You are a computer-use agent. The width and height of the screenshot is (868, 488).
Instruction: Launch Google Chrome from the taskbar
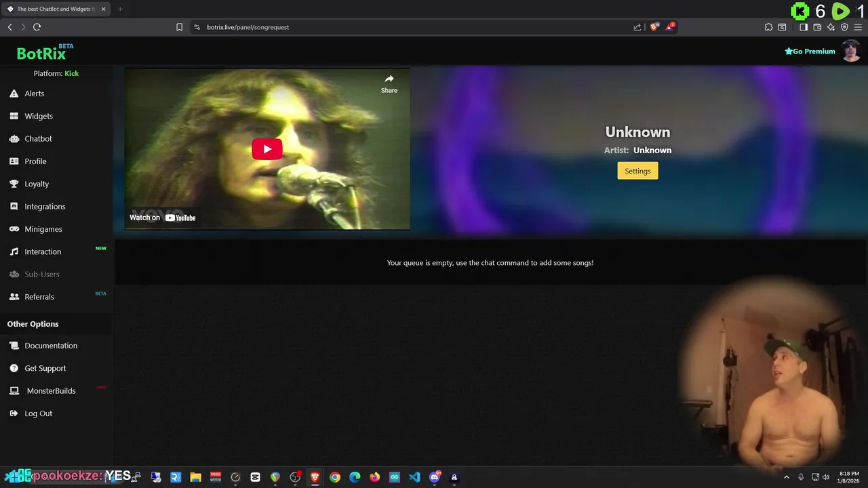[335, 477]
